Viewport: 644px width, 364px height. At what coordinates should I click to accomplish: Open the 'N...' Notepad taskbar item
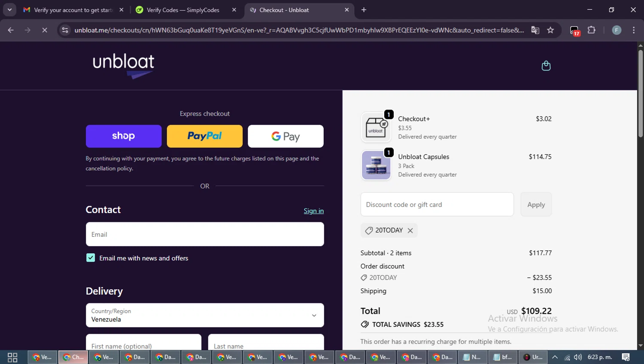pyautogui.click(x=472, y=357)
